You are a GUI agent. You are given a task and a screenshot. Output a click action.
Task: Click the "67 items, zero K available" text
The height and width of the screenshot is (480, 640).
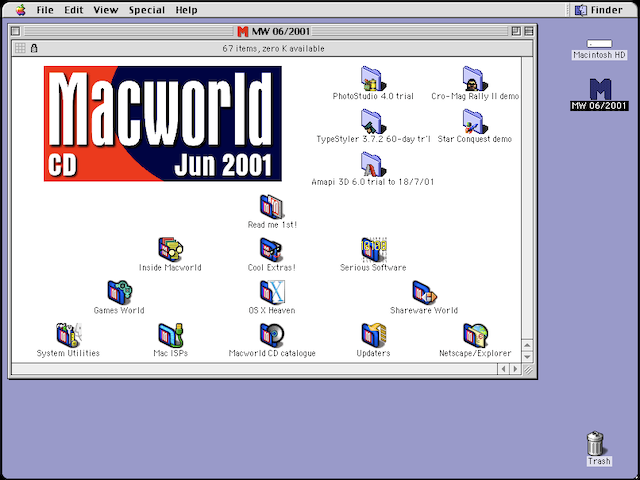pyautogui.click(x=273, y=48)
